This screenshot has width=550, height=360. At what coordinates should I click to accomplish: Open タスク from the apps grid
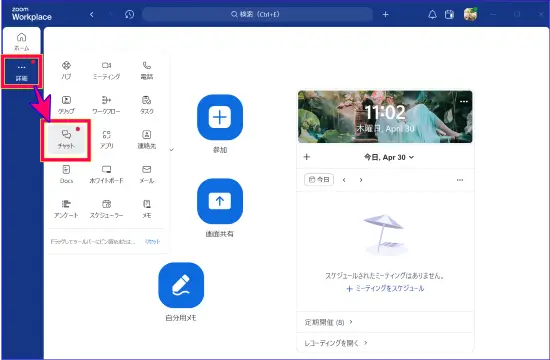pos(147,105)
